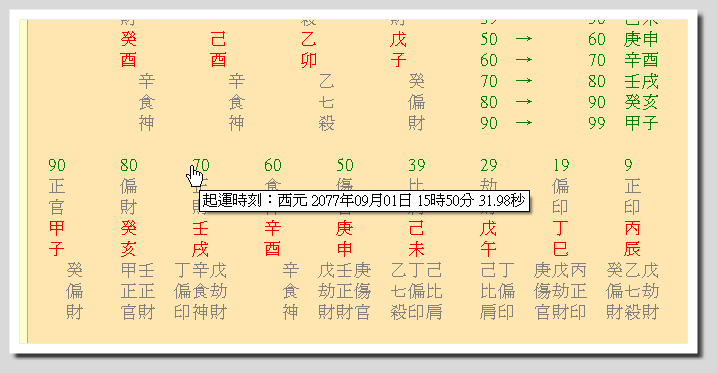This screenshot has height=373, width=717.
Task: Select the hidden stems 己丁 under 戊午
Action: 498,270
